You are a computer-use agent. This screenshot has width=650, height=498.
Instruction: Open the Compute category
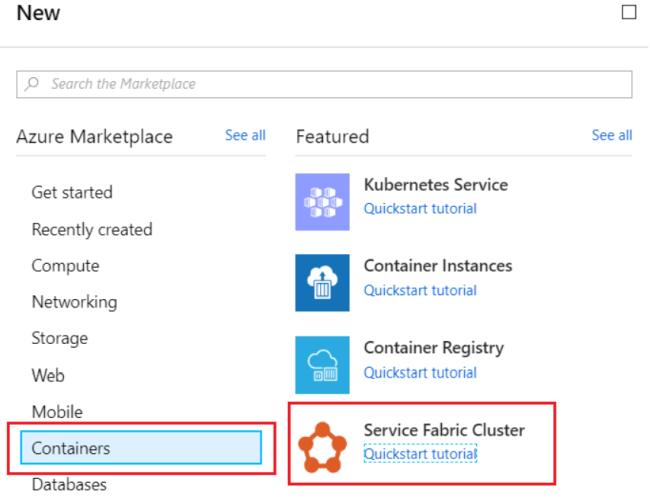[x=65, y=266]
